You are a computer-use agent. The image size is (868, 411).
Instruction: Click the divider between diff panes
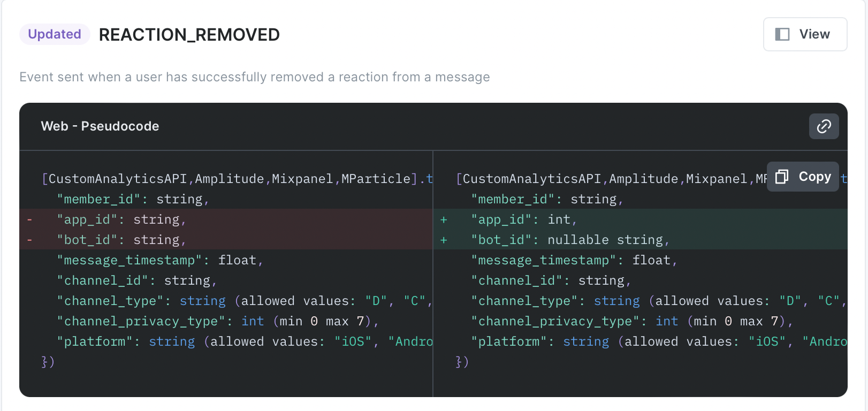point(432,273)
